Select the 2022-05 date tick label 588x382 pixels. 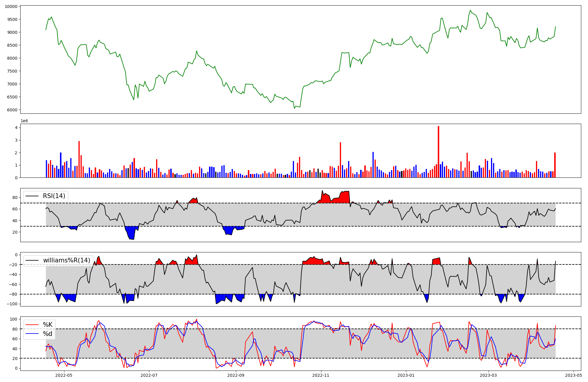(64, 375)
